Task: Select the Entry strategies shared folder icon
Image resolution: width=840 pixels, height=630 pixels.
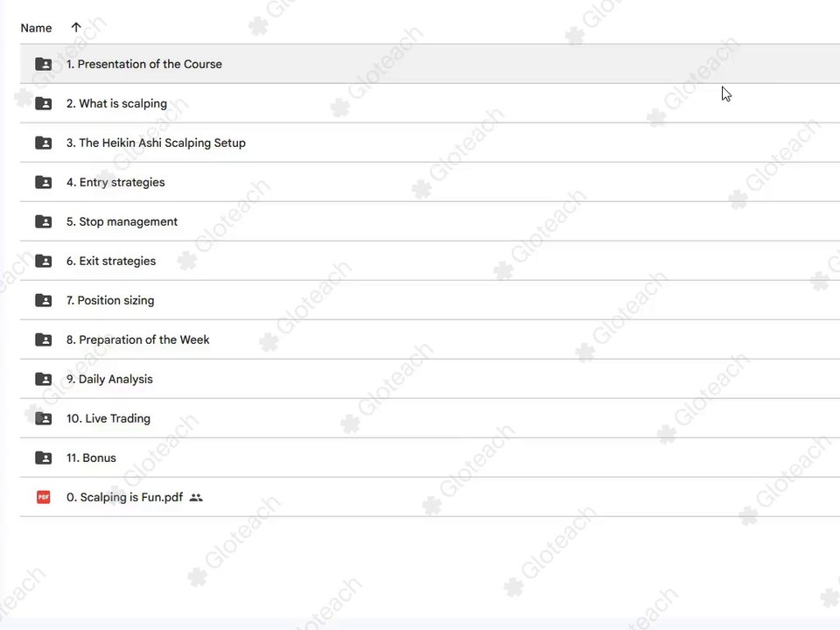Action: (44, 182)
